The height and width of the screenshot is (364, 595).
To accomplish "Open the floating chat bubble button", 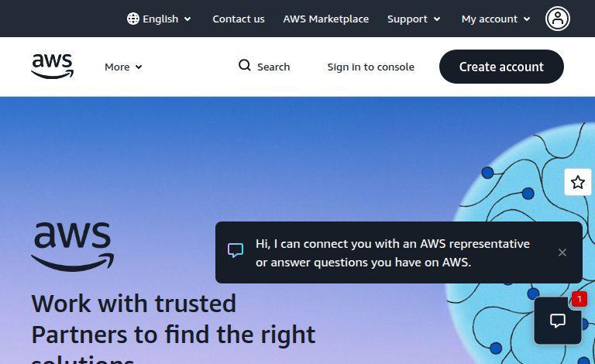I will point(558,321).
